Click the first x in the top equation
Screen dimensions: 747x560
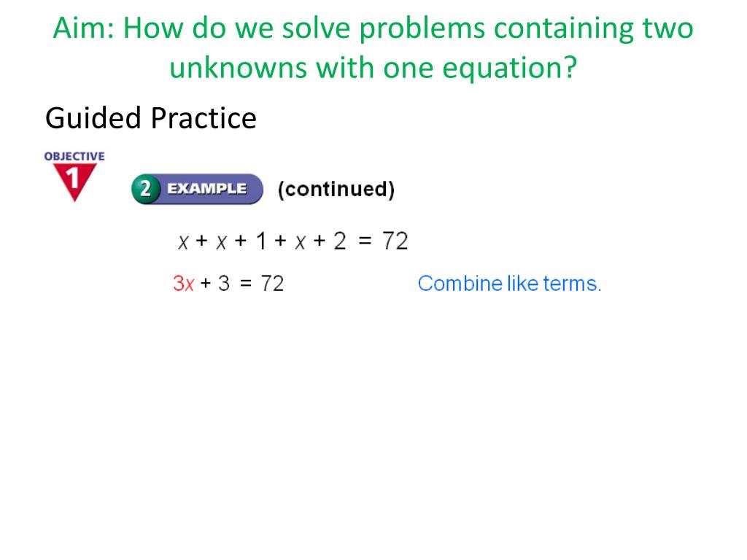[x=183, y=242]
